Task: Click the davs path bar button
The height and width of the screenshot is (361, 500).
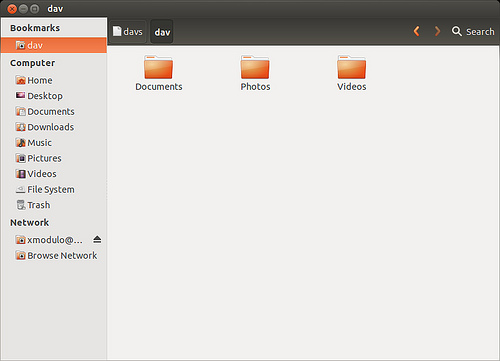Action: coord(128,32)
